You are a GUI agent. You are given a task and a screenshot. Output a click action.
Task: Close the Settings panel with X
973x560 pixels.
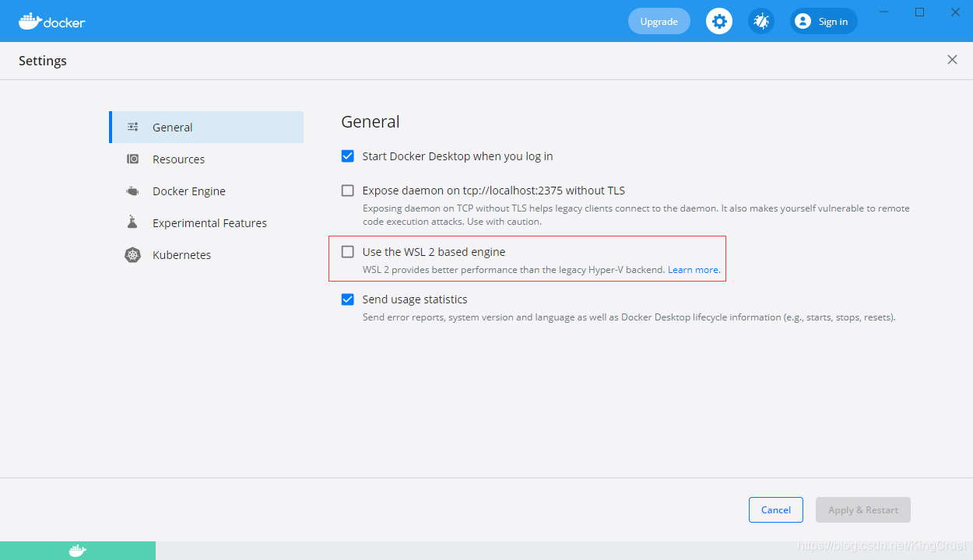point(952,60)
